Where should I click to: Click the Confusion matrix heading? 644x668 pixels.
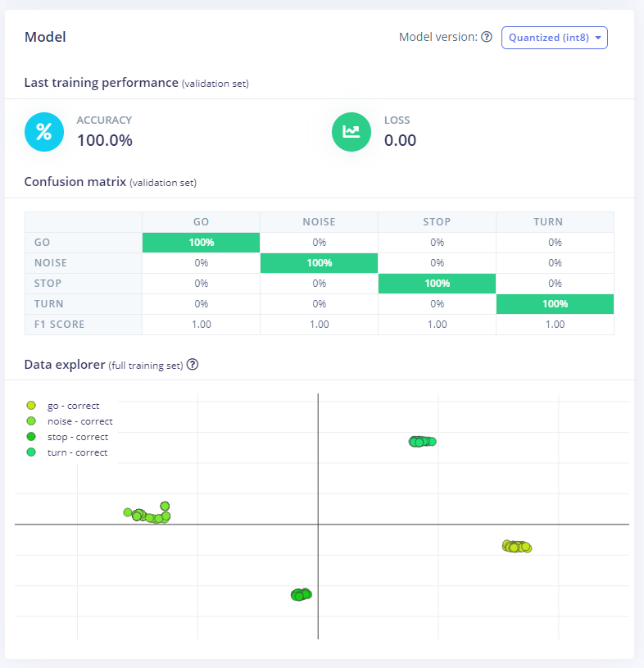[x=111, y=182]
